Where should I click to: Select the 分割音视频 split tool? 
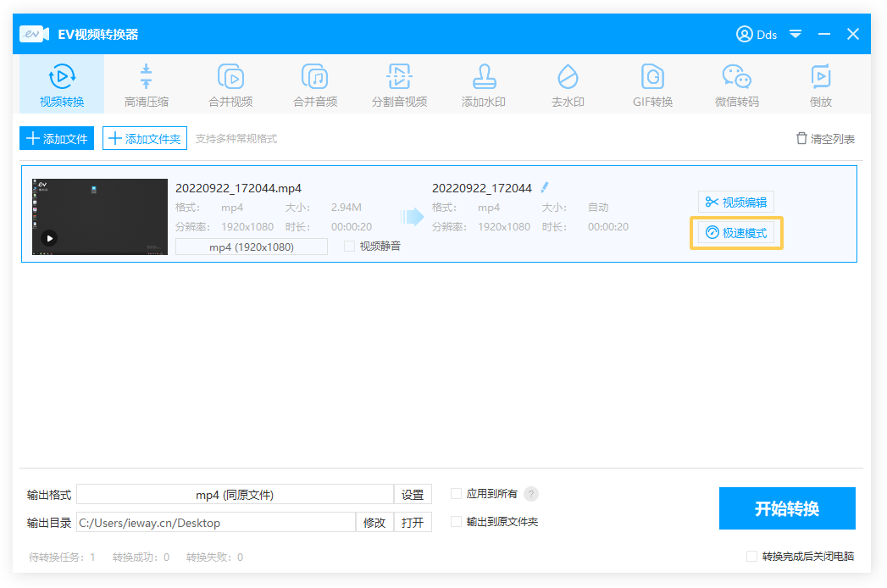(399, 85)
